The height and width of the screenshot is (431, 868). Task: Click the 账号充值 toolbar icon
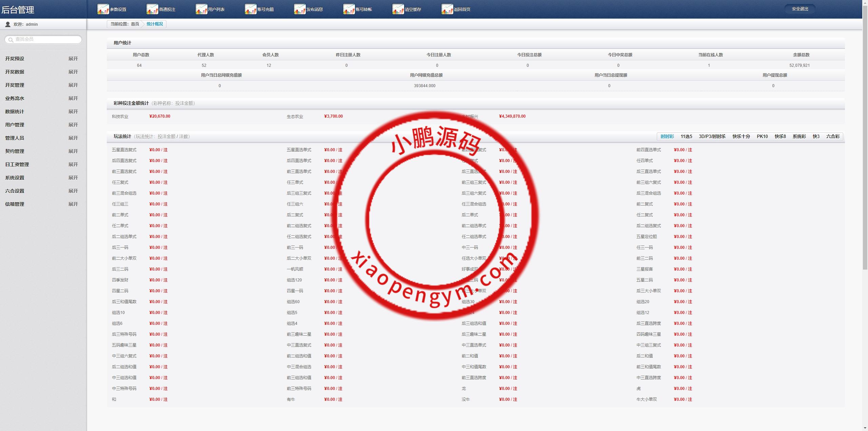point(250,9)
